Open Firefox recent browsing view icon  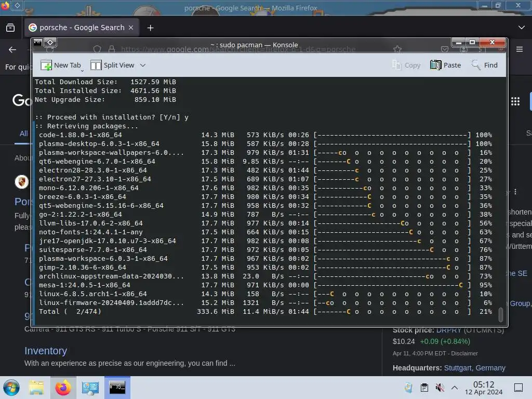tap(10, 28)
